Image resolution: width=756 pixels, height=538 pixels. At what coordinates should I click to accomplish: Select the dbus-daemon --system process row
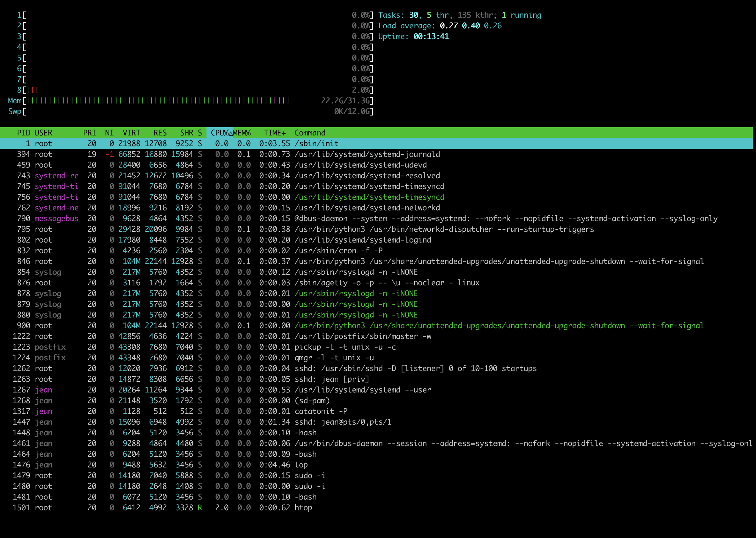coord(376,218)
